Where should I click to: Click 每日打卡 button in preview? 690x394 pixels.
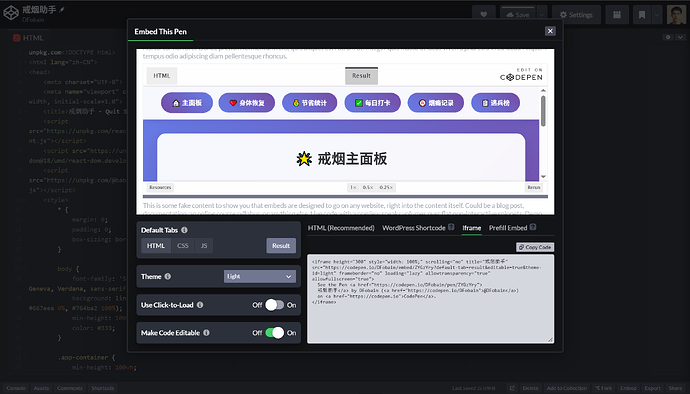[x=373, y=103]
